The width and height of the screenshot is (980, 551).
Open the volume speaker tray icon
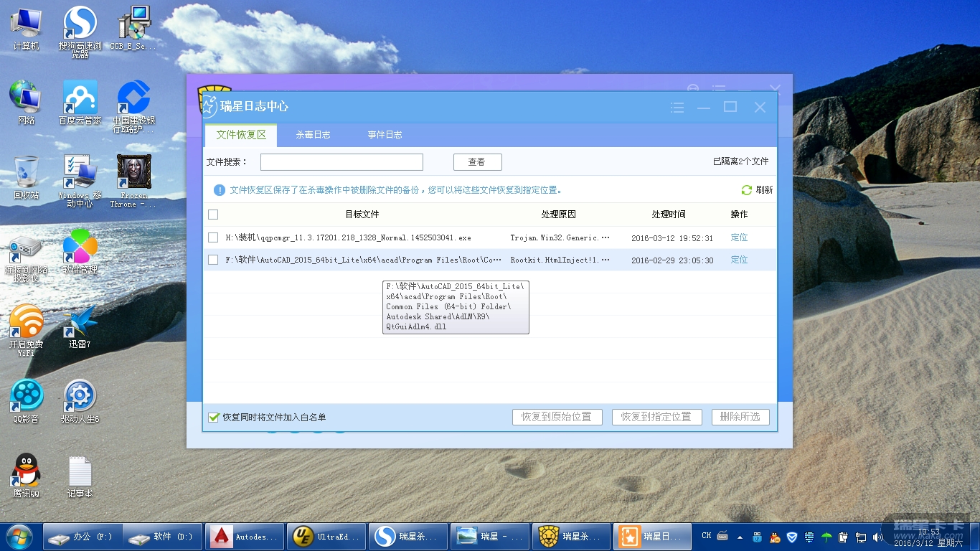click(x=878, y=537)
